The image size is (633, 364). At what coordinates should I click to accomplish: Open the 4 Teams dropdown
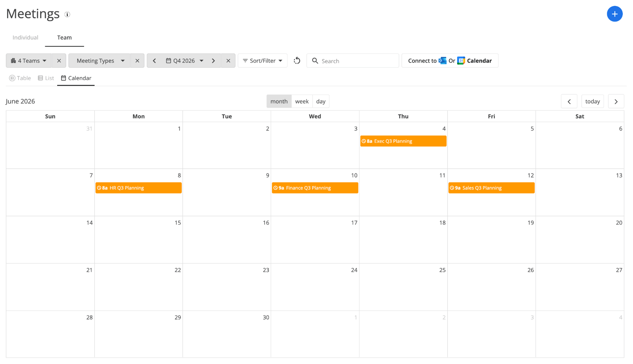(x=28, y=61)
